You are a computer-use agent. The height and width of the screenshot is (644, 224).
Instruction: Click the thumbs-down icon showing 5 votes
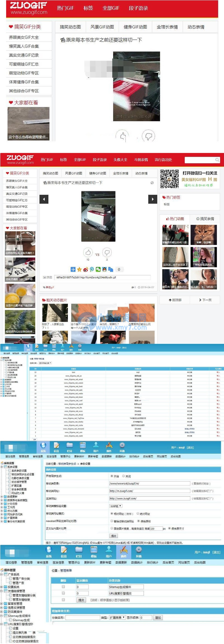[x=107, y=252]
